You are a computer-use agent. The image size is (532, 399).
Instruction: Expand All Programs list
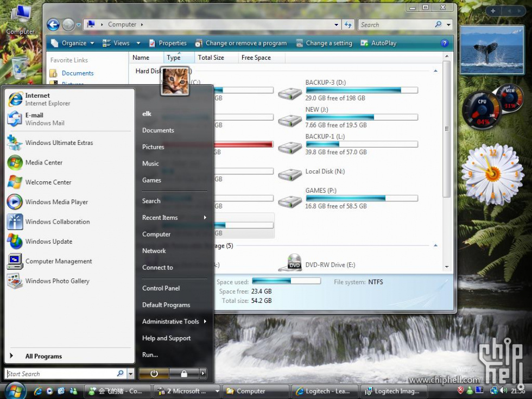coord(69,356)
